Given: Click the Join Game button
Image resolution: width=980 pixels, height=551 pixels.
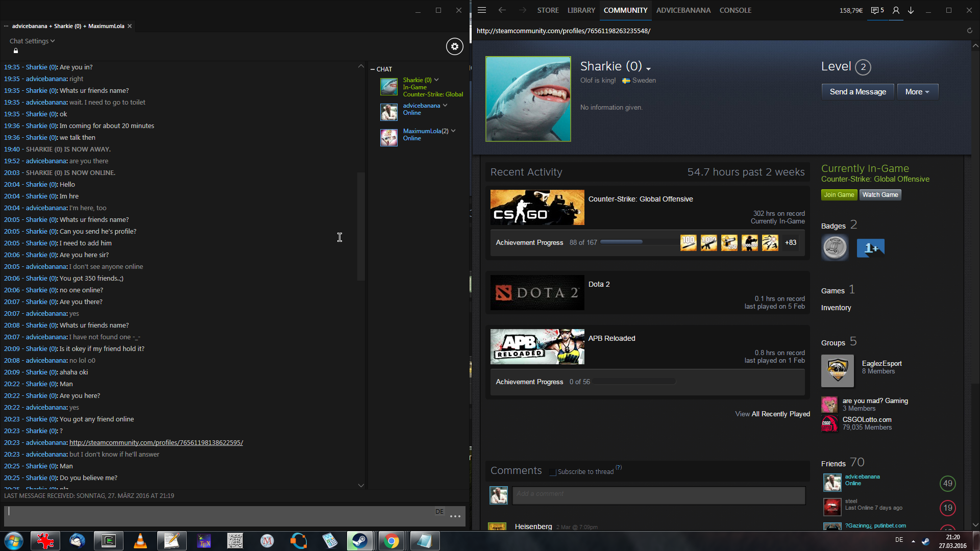Looking at the screenshot, I should click(839, 195).
